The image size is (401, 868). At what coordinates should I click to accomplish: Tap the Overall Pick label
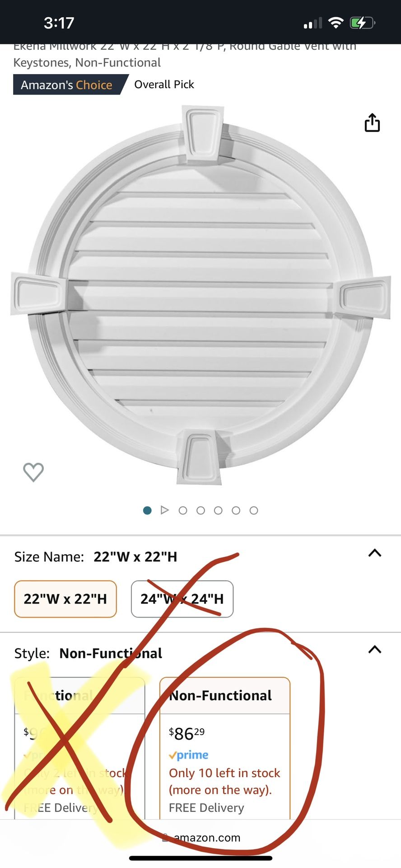point(164,85)
